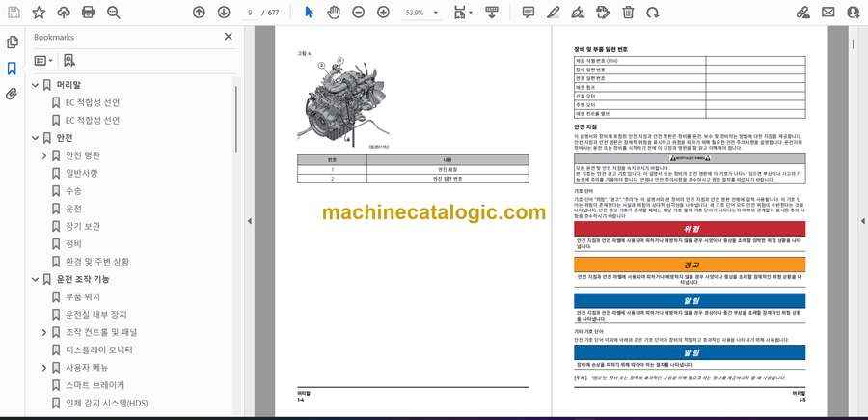Close the Bookmarks panel

coord(229,37)
